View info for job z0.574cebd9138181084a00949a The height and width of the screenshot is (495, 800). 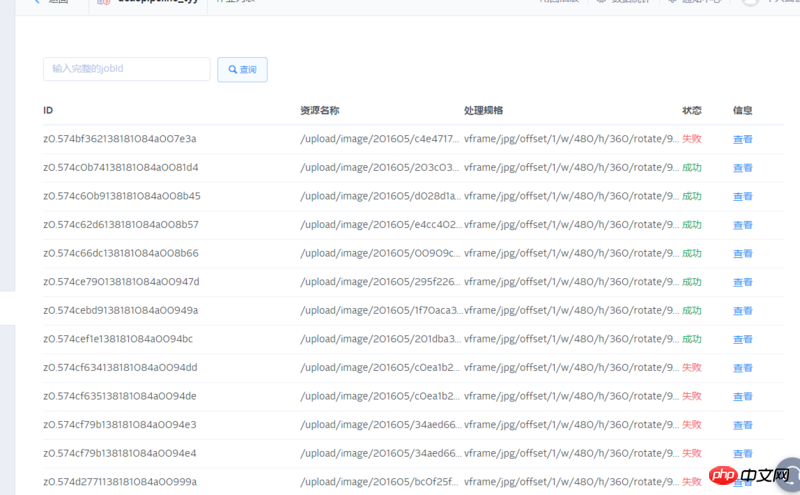point(742,311)
